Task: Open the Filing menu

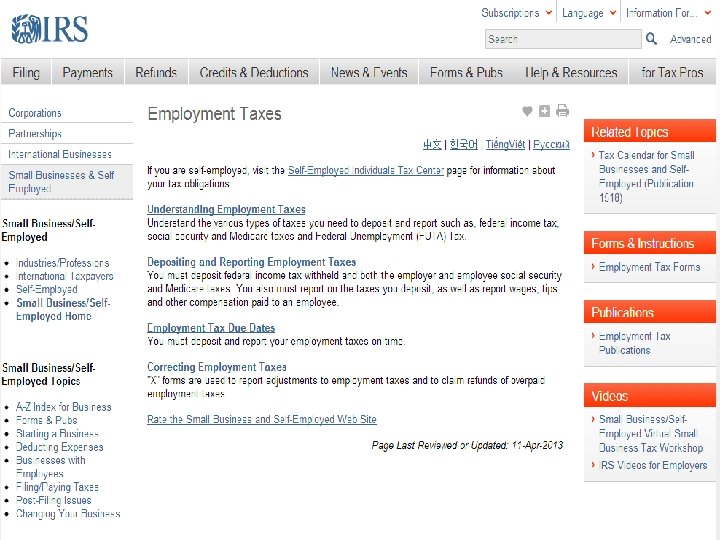Action: point(26,72)
